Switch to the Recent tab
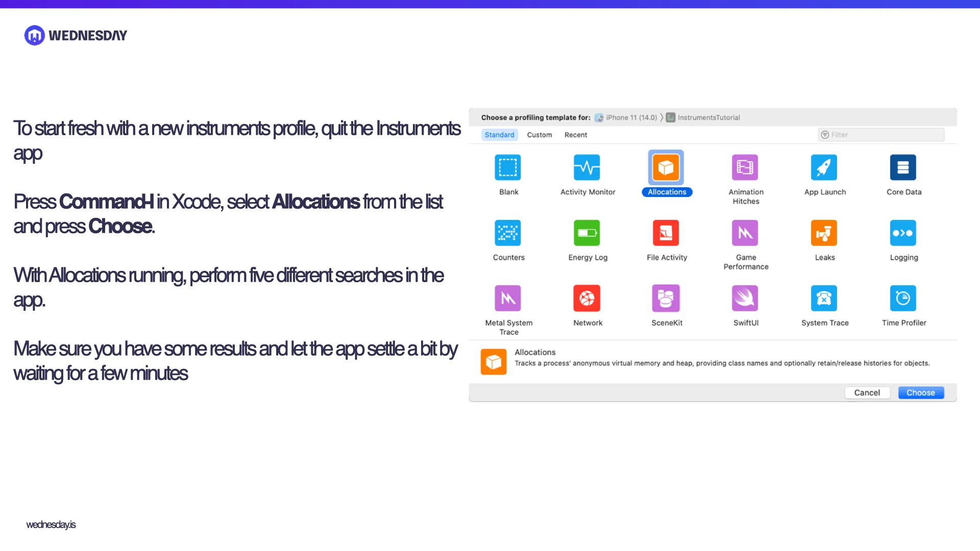Image resolution: width=980 pixels, height=551 pixels. [x=576, y=135]
